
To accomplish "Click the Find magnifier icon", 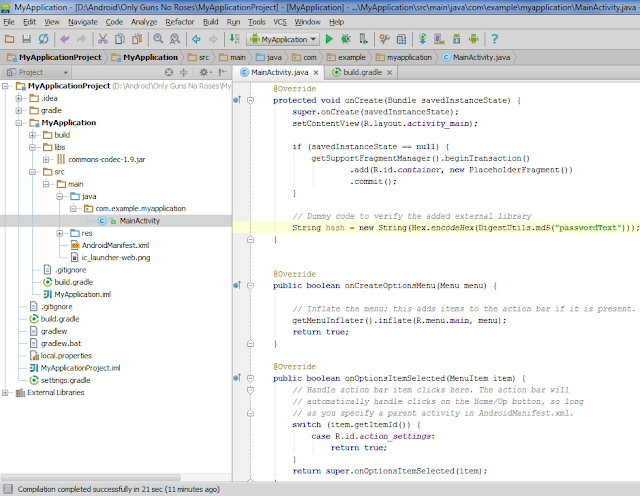I will tap(158, 39).
